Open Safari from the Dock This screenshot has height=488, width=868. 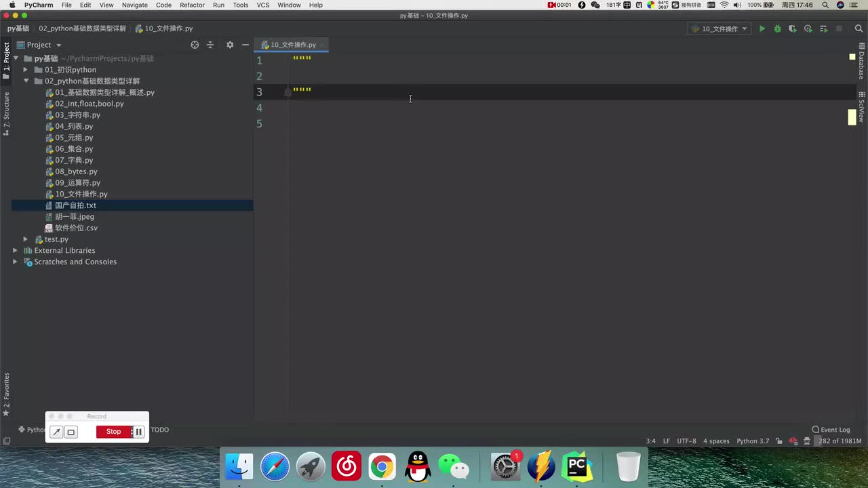pyautogui.click(x=275, y=466)
